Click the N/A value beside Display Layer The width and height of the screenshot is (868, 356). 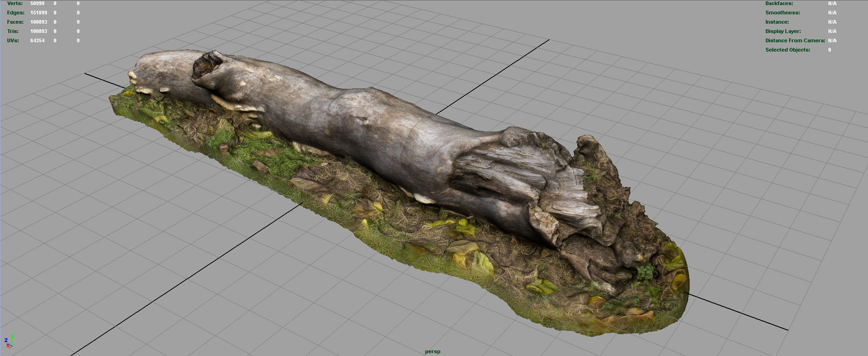[x=832, y=31]
